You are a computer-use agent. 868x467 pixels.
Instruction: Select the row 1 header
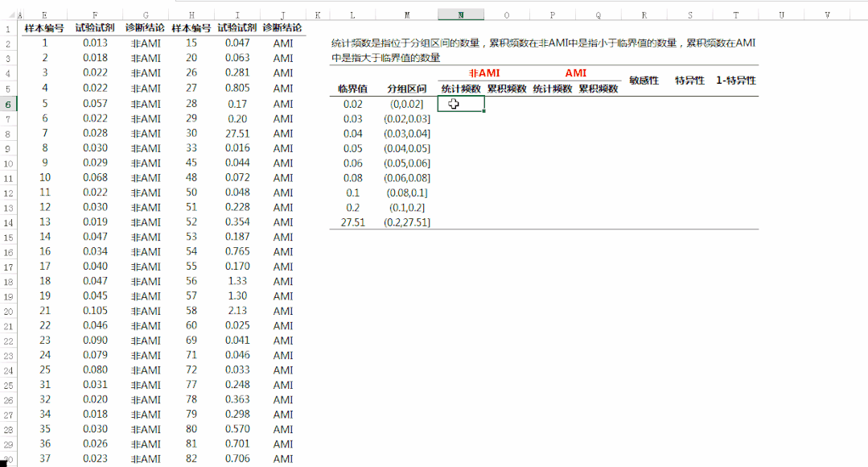8,28
